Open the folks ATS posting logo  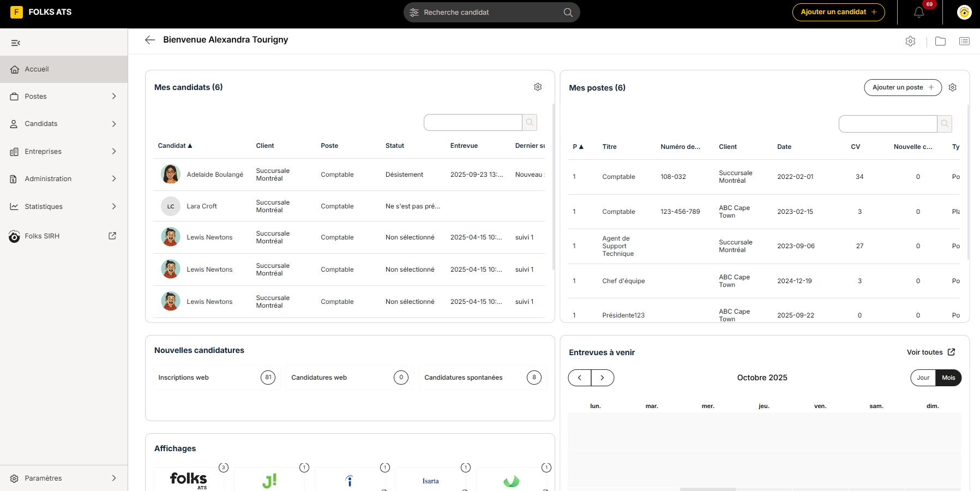pos(189,480)
